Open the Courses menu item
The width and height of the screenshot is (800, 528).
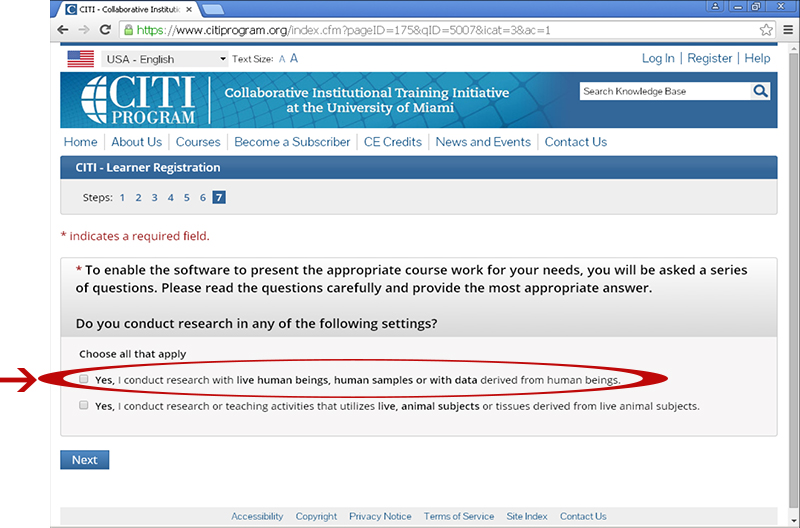tap(198, 142)
